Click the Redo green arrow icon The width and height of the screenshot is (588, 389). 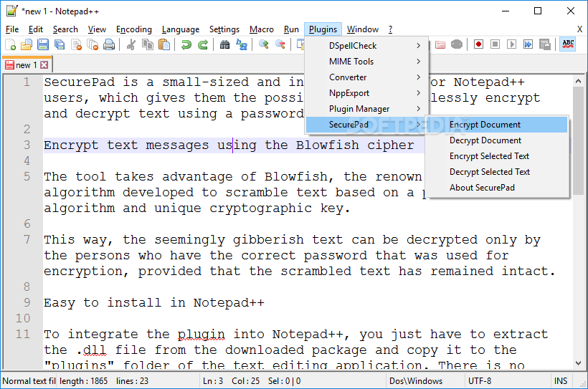coord(202,44)
